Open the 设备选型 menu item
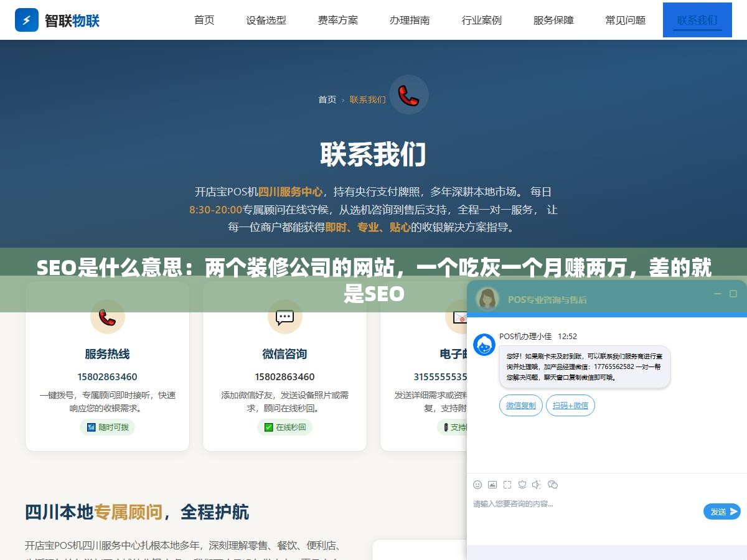The image size is (747, 560). [x=266, y=20]
